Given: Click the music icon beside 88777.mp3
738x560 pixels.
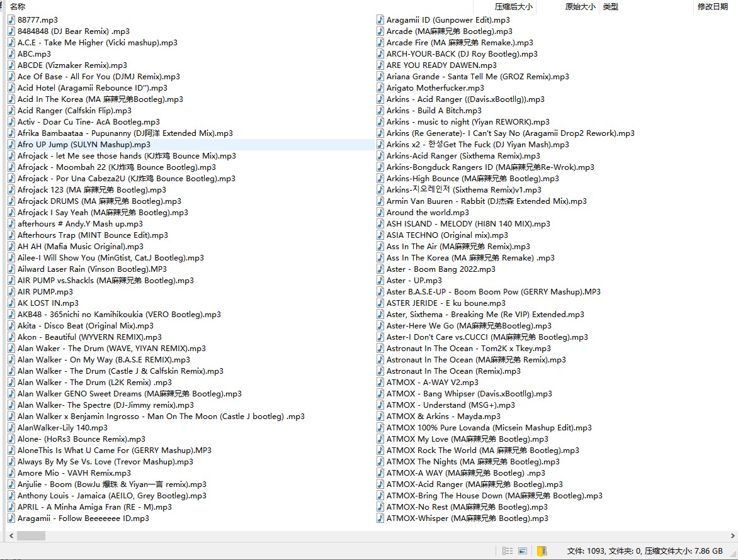Looking at the screenshot, I should [x=11, y=20].
